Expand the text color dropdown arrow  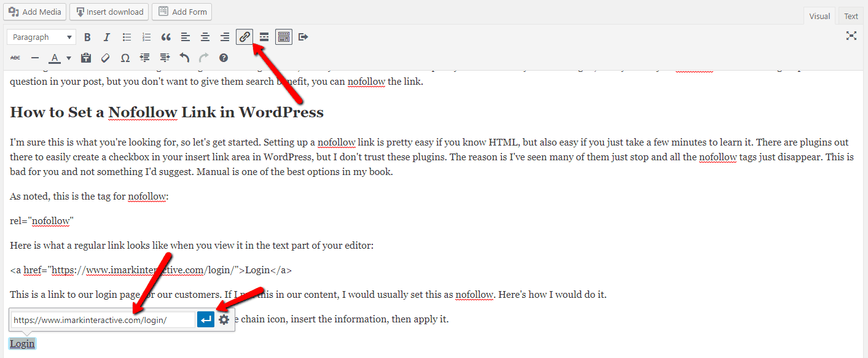pyautogui.click(x=68, y=57)
